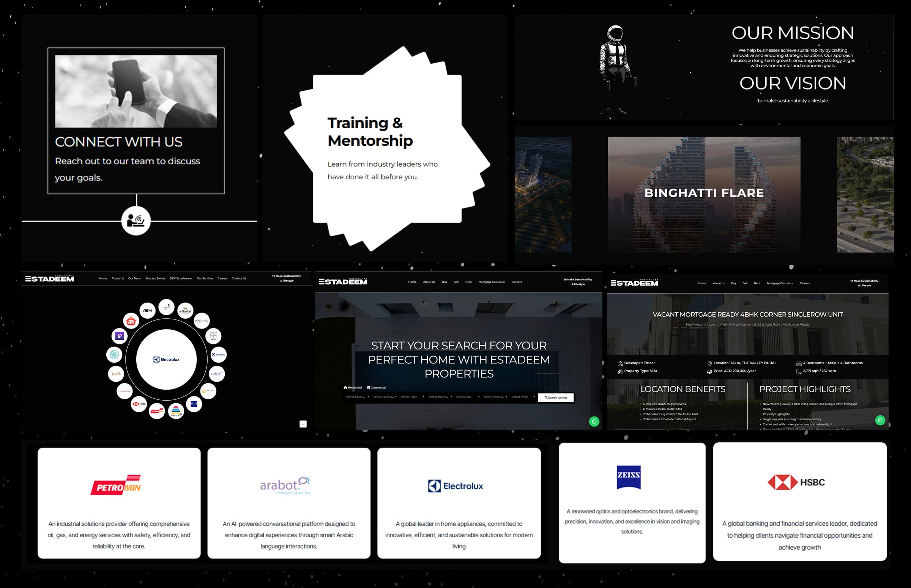
Task: Click the scroll-to-top arrow on the consultancy page
Action: [303, 424]
